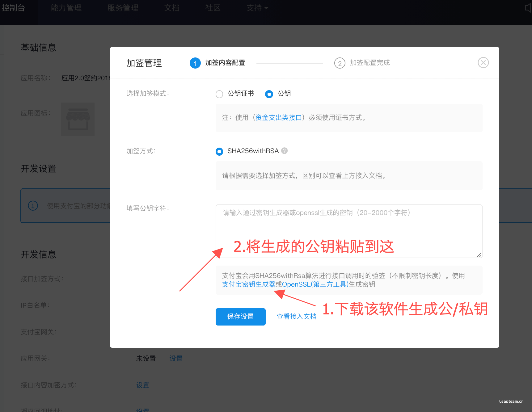Click the step 1 circle indicator
This screenshot has height=412, width=532.
pyautogui.click(x=195, y=63)
